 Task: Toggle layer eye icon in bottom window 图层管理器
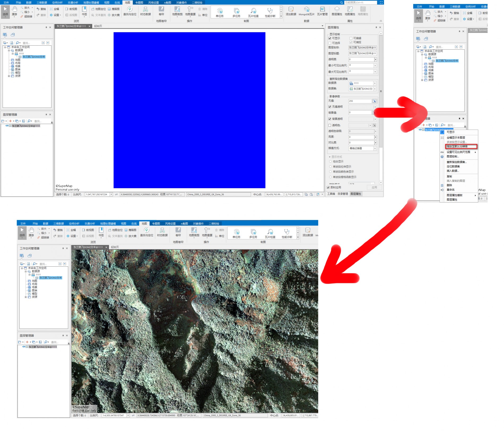coord(24,347)
